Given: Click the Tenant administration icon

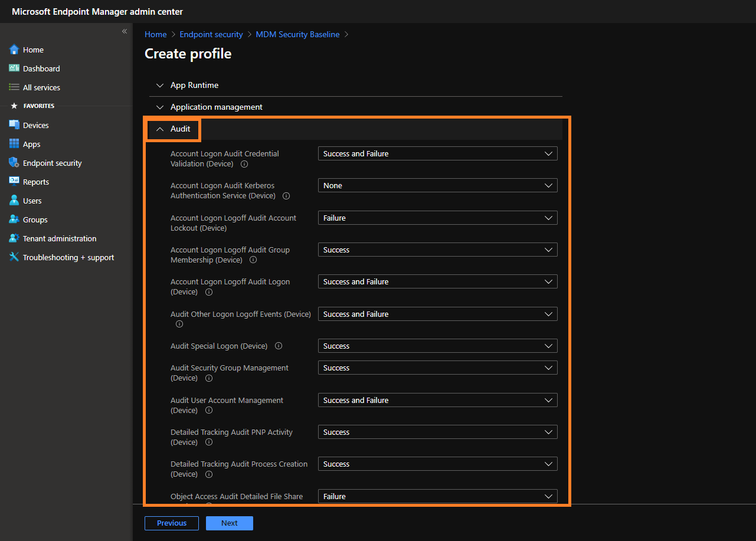Looking at the screenshot, I should click(14, 238).
